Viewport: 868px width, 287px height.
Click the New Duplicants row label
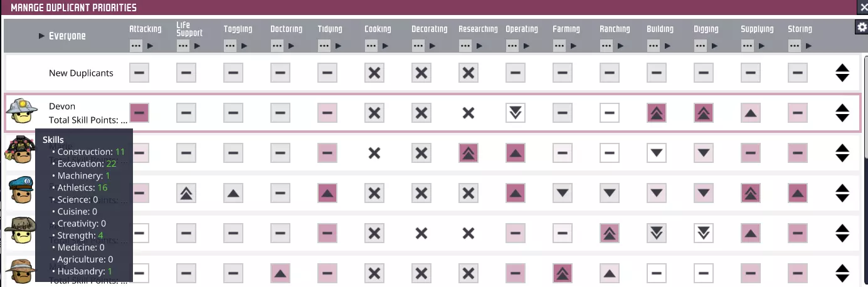pyautogui.click(x=81, y=73)
